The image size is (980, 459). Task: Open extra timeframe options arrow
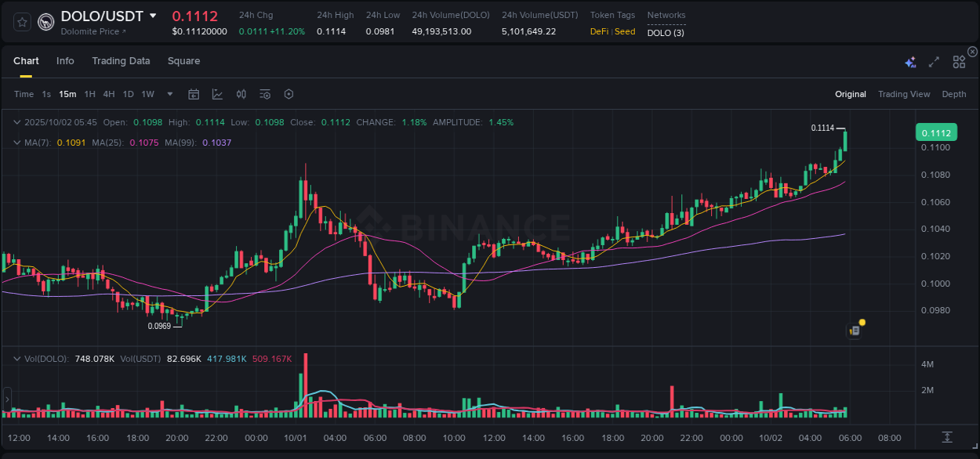click(x=169, y=94)
